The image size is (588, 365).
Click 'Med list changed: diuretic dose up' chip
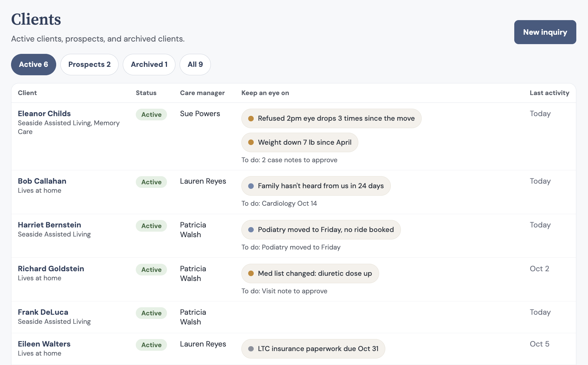pyautogui.click(x=310, y=274)
